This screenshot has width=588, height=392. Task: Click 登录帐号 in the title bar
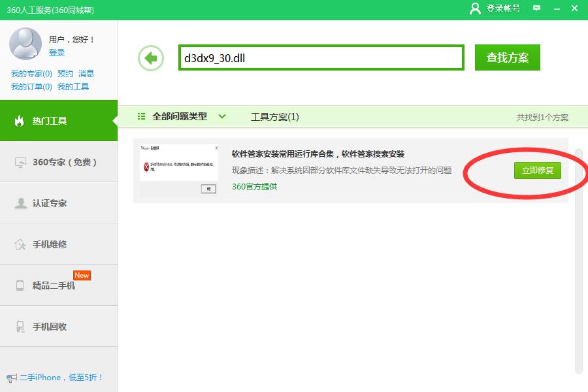503,8
